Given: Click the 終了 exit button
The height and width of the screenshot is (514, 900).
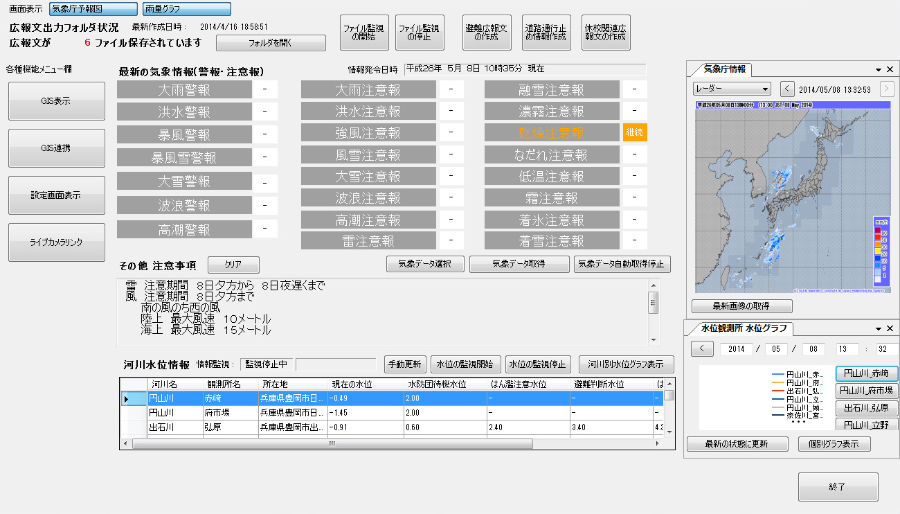Looking at the screenshot, I should click(838, 487).
